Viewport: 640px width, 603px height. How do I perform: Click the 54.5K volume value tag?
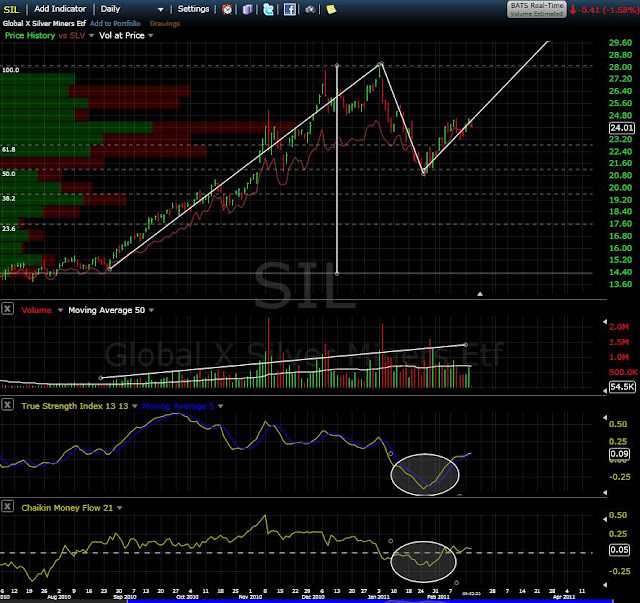coord(622,386)
